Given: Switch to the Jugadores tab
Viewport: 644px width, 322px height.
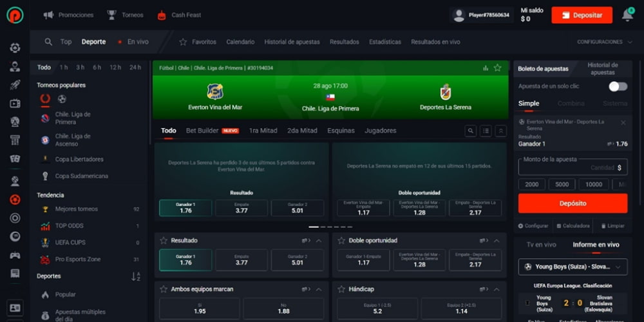Looking at the screenshot, I should 381,131.
